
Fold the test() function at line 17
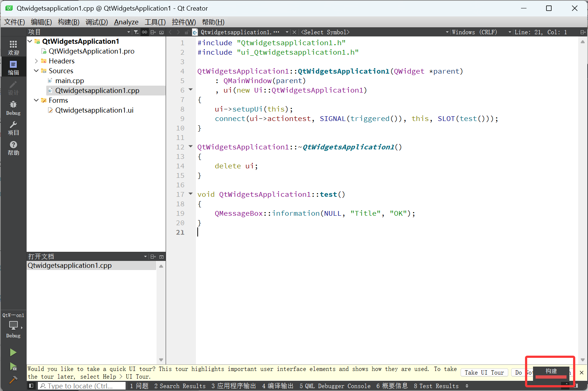click(x=190, y=194)
